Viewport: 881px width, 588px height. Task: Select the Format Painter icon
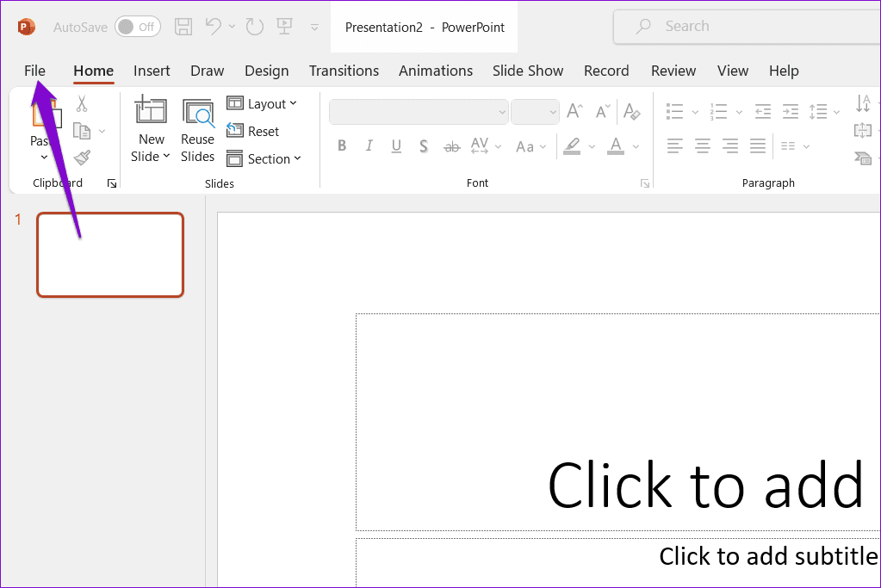(82, 157)
